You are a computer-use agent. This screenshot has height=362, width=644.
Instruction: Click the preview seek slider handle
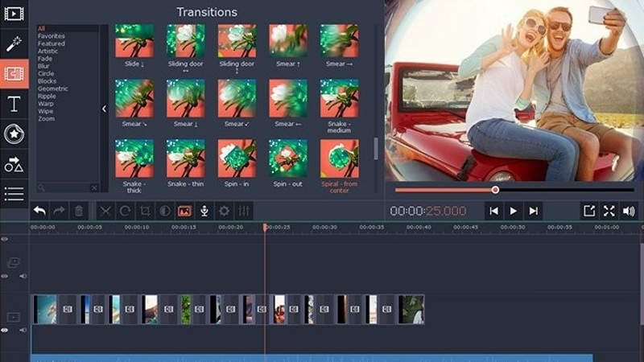coord(495,190)
